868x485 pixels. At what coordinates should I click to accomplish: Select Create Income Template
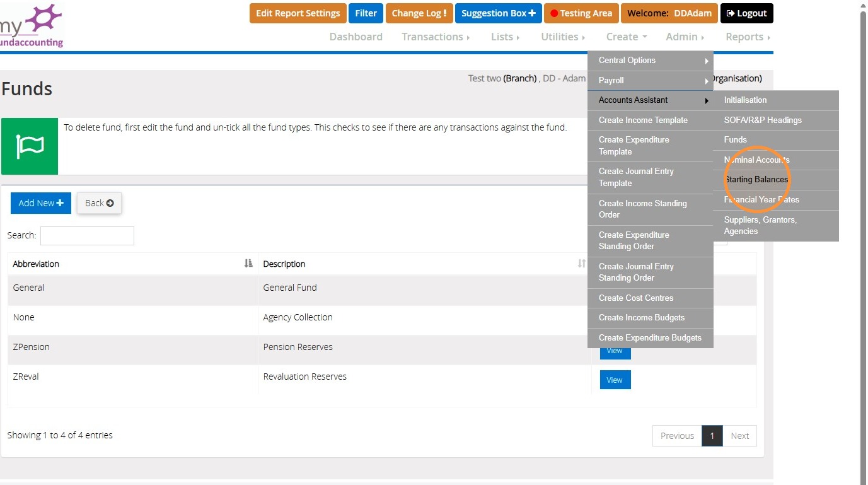click(x=651, y=120)
